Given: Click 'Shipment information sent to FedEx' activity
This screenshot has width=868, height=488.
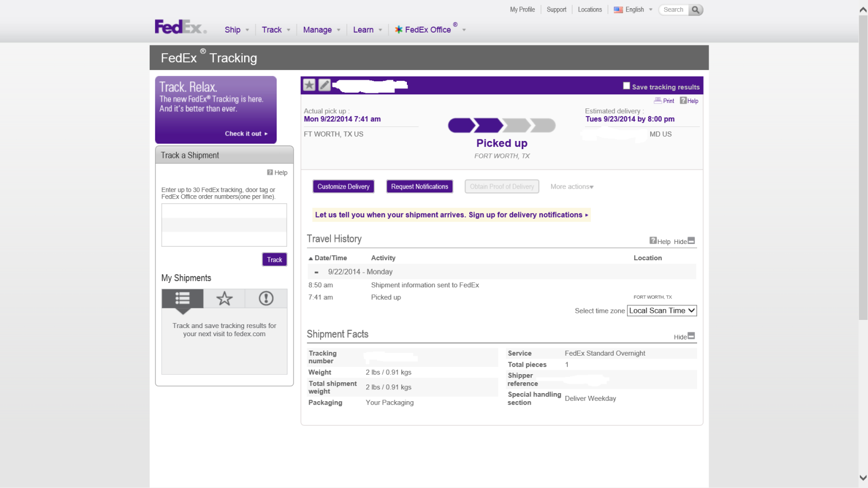Looking at the screenshot, I should coord(425,285).
